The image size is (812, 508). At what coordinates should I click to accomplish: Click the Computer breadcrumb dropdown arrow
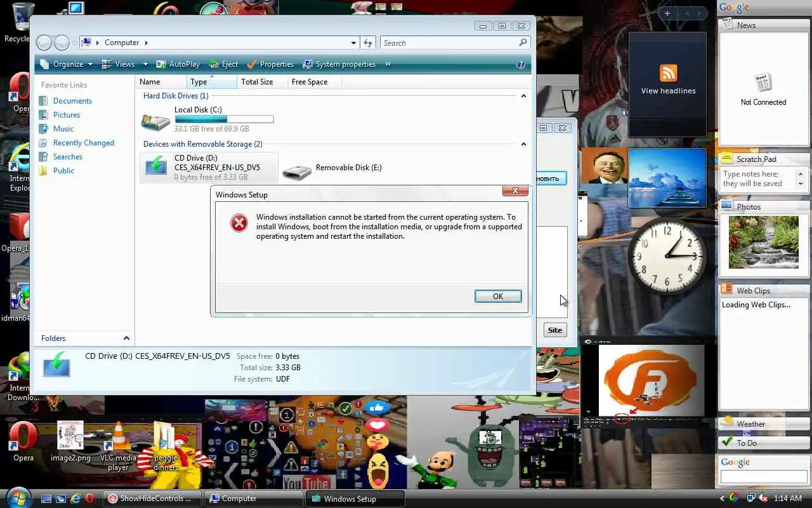point(147,43)
